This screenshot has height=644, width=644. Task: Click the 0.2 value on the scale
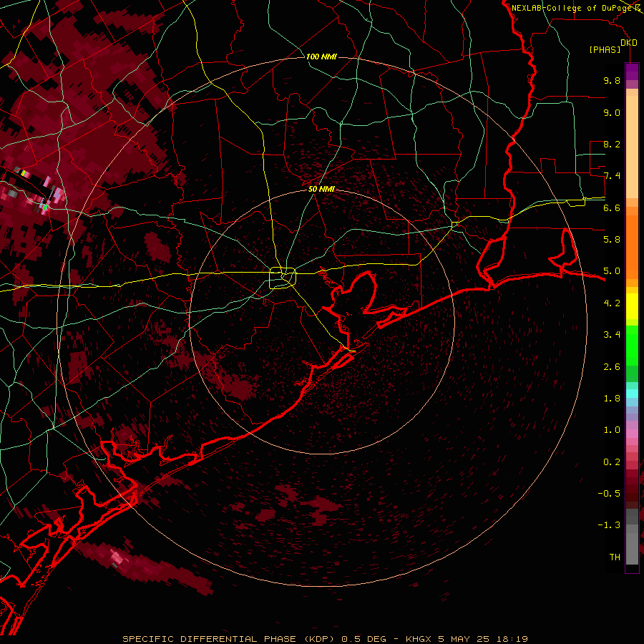[612, 462]
